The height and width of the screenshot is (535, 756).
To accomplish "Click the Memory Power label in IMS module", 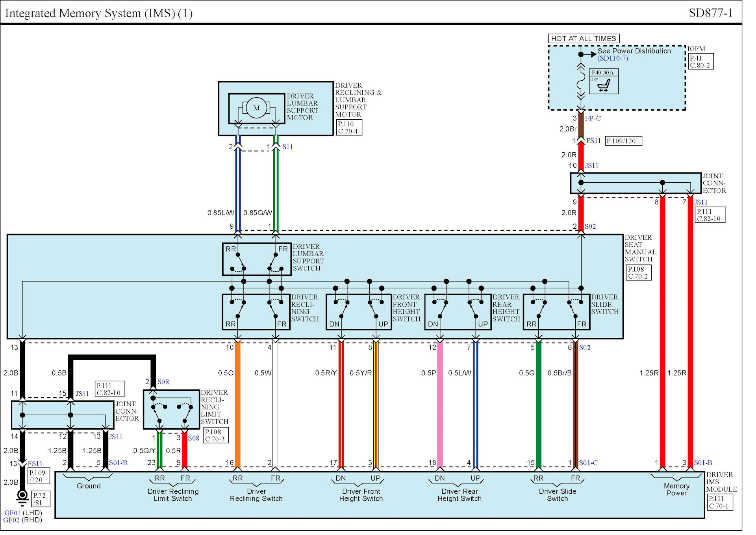I will point(676,489).
